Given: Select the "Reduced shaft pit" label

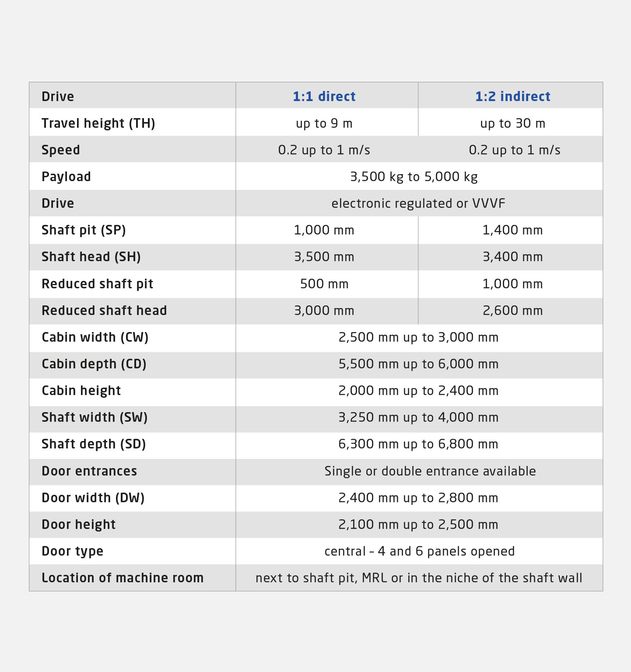Looking at the screenshot, I should tap(97, 284).
